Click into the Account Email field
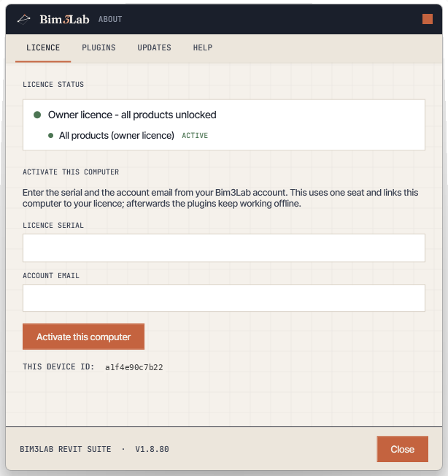Viewport: 448px width, 476px height. point(224,298)
